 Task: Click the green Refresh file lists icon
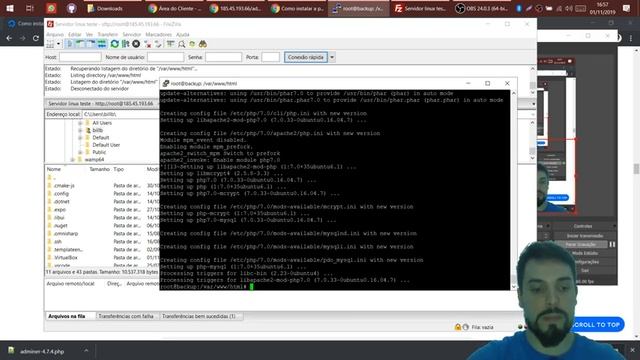pos(115,44)
